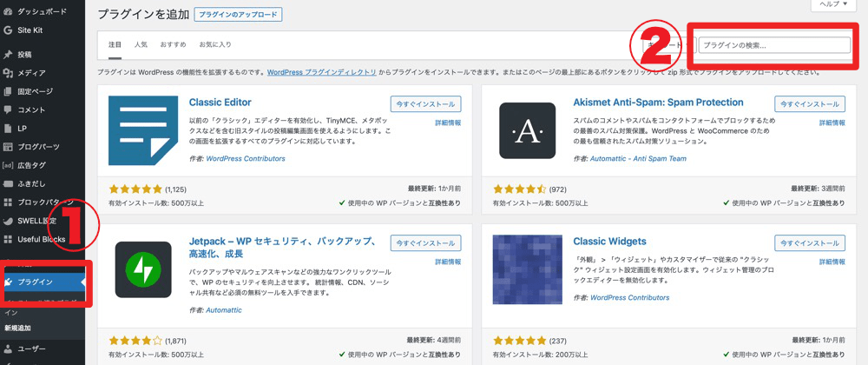
Task: Click the LP document icon
Action: (x=8, y=128)
